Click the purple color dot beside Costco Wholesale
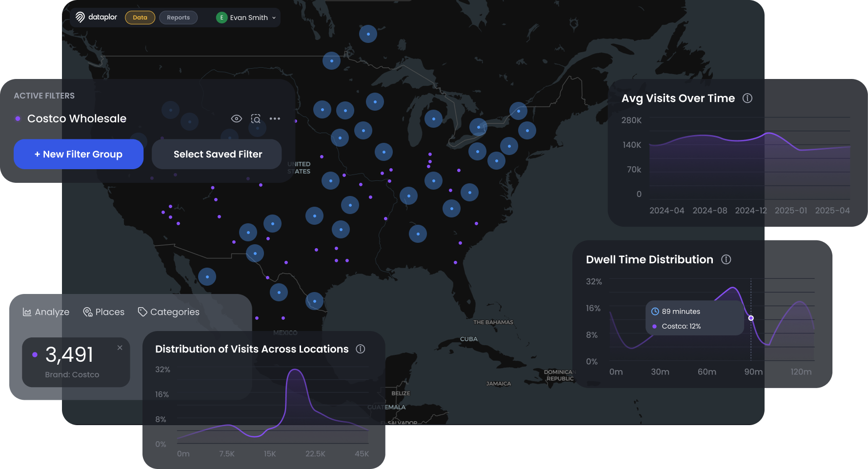Viewport: 868px width, 469px height. [x=18, y=118]
